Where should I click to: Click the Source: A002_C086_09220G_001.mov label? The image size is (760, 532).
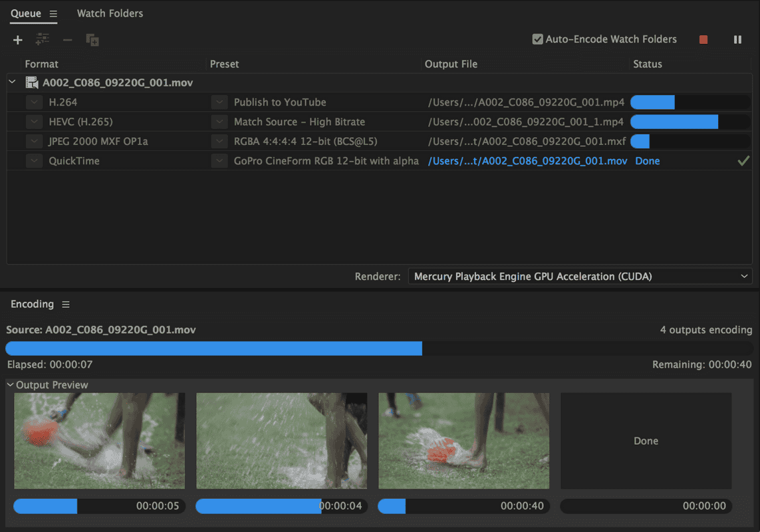point(101,330)
